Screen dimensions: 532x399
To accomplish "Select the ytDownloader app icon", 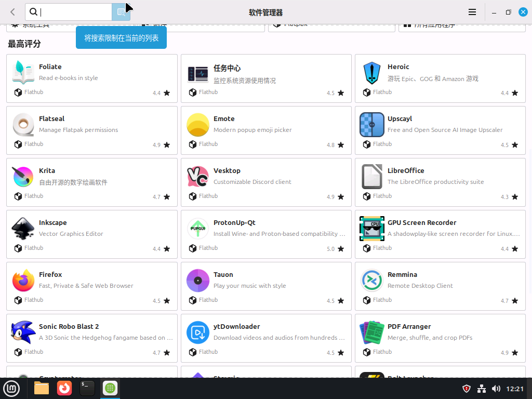I will click(198, 332).
